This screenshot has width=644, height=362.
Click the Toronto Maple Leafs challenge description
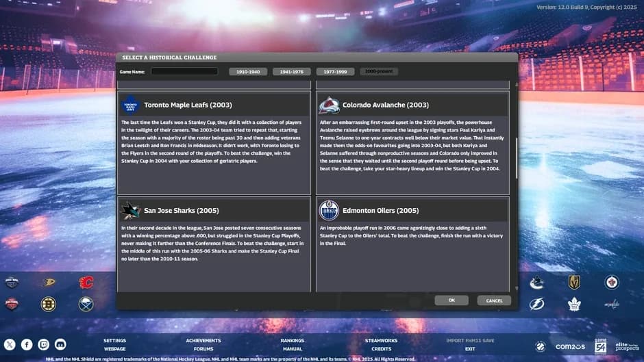pyautogui.click(x=212, y=142)
